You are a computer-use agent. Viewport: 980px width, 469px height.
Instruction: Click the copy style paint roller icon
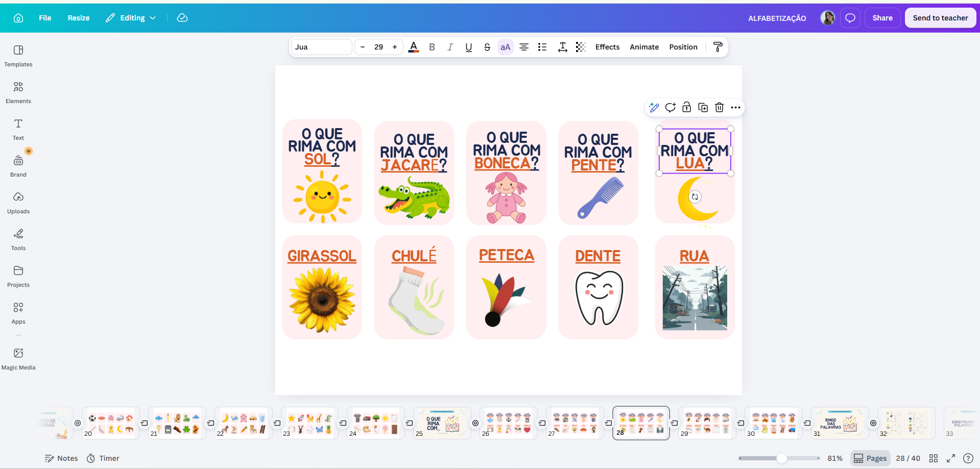718,47
